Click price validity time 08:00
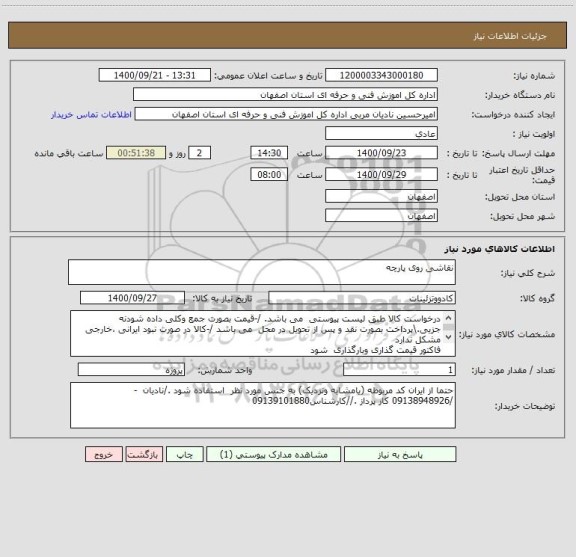 (269, 174)
